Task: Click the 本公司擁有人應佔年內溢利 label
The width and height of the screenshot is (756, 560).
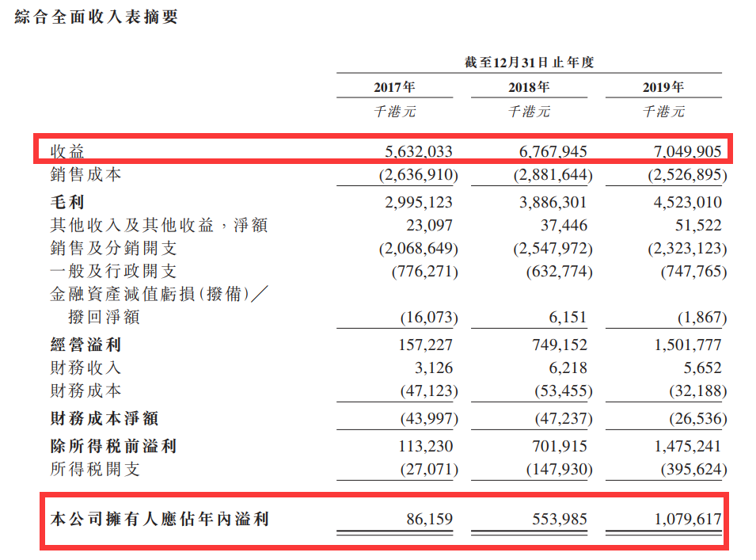Action: [x=159, y=519]
